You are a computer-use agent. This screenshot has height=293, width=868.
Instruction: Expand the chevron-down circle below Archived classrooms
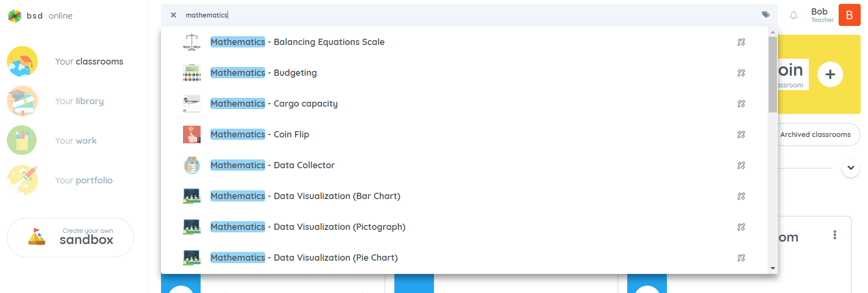tap(851, 168)
